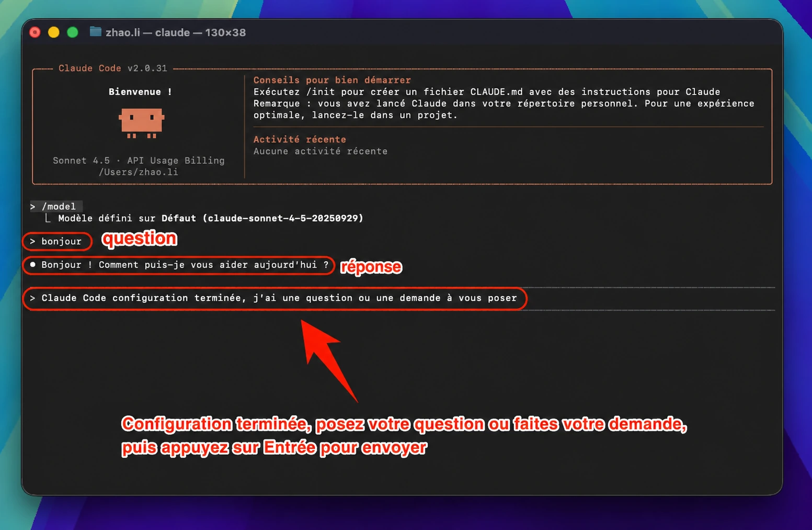Click the reply "Bonjour ! Comment puis-je vous aider"
This screenshot has height=530, width=812.
[178, 265]
